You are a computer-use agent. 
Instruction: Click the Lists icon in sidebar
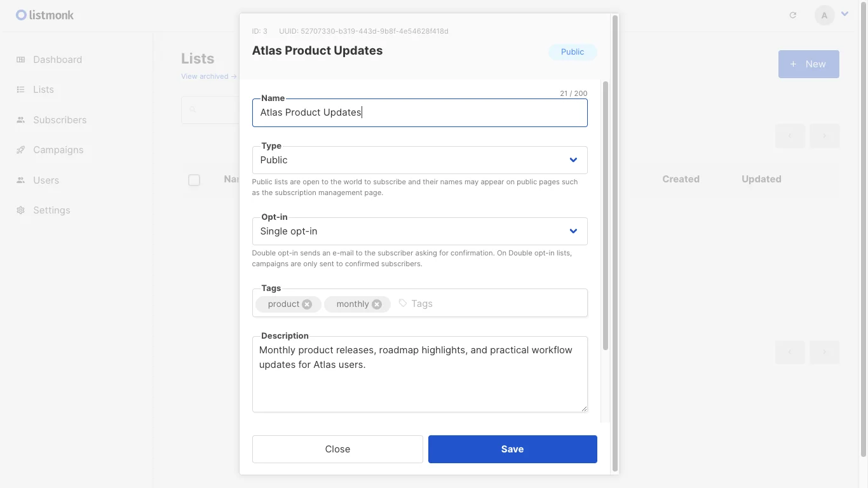(21, 90)
